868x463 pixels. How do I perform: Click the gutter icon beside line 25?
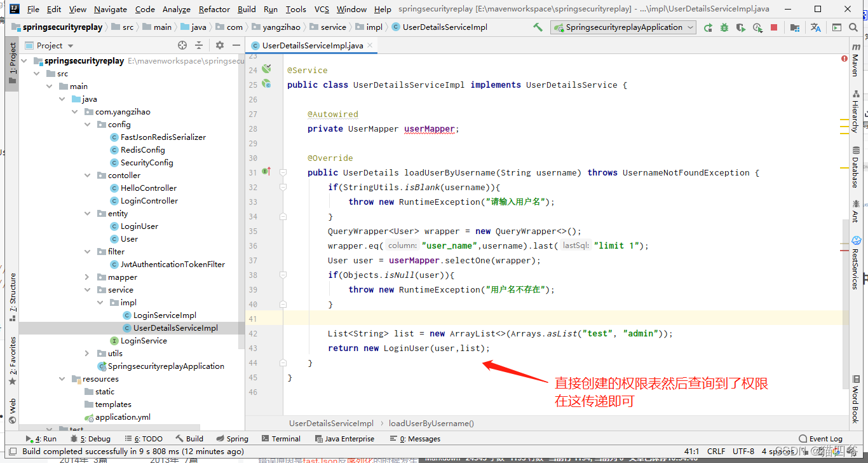(267, 83)
